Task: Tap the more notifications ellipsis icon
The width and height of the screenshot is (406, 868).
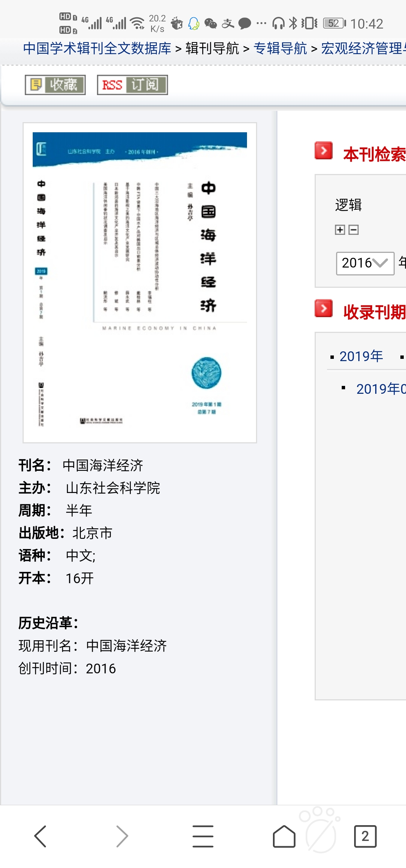Action: pos(261,24)
